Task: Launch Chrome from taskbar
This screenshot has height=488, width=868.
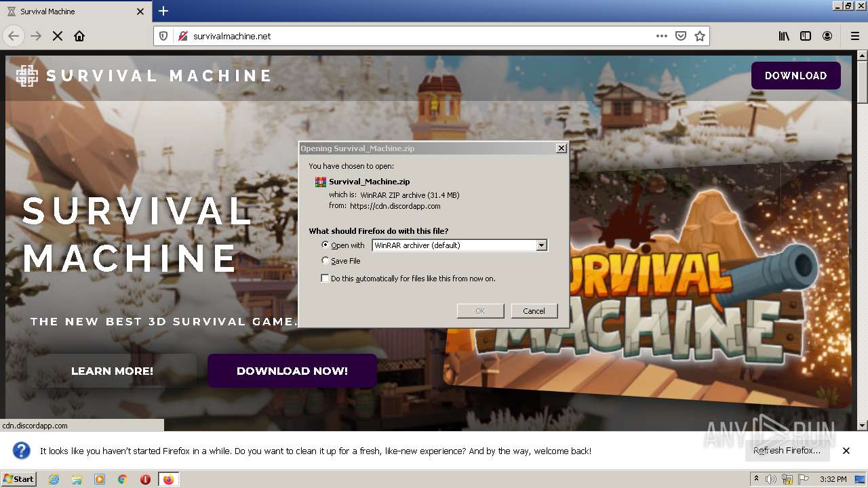Action: (x=123, y=479)
